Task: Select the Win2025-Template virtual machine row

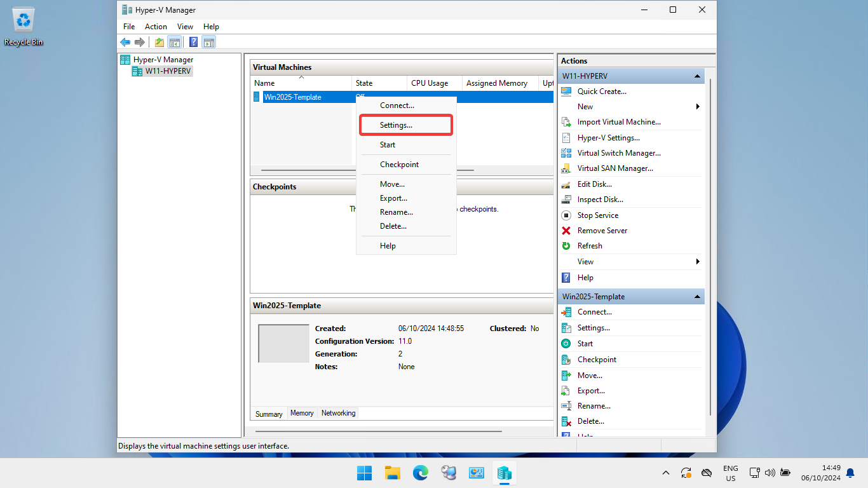Action: tap(402, 97)
